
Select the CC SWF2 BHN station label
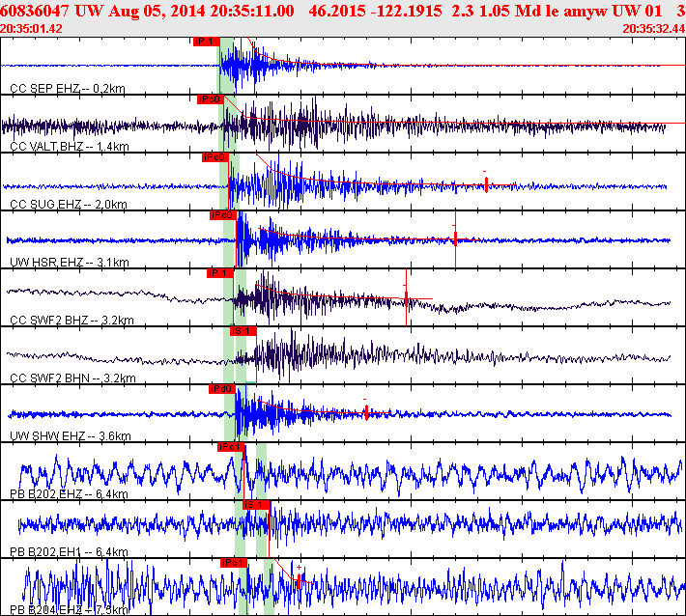pyautogui.click(x=72, y=378)
